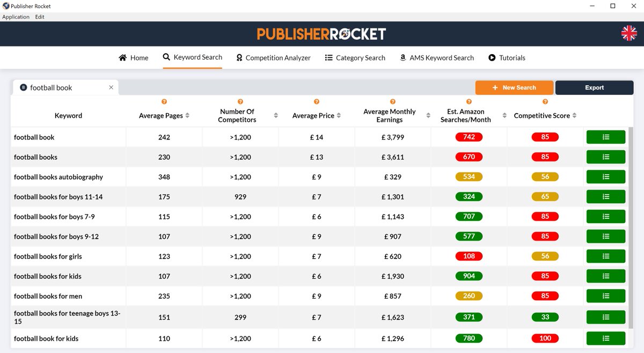Open AMS Keyword Search
Screen dimensions: 644x353
coord(437,58)
